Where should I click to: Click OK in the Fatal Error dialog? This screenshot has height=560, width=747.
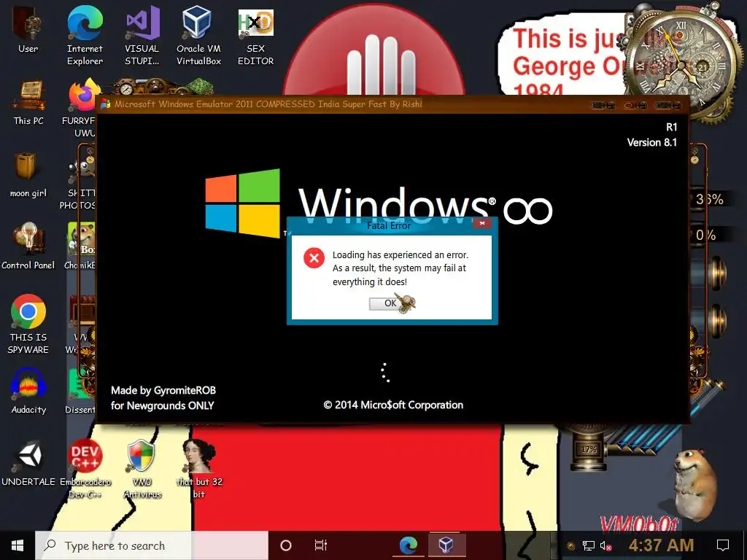click(390, 303)
